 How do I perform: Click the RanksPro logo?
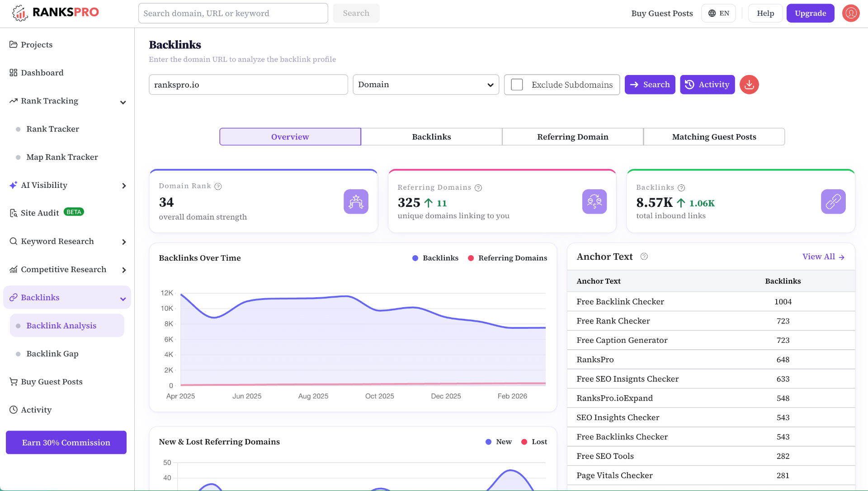coord(55,13)
